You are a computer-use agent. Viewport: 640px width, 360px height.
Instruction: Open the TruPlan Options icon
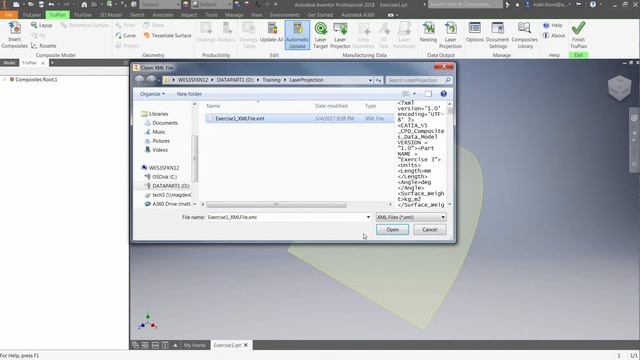coord(475,33)
